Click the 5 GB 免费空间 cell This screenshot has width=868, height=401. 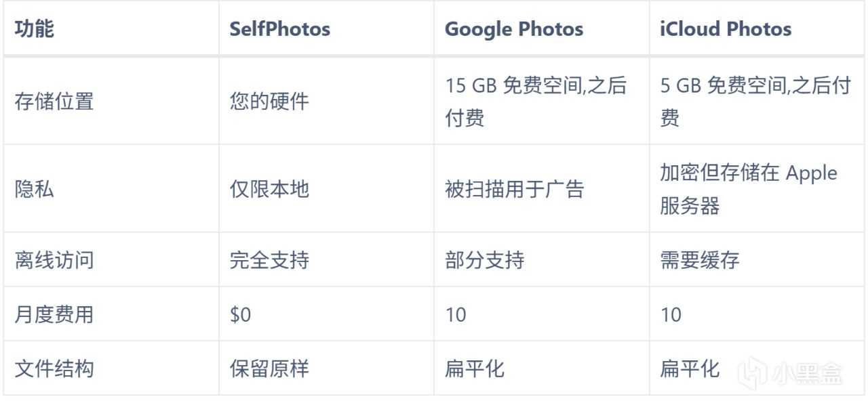click(755, 102)
